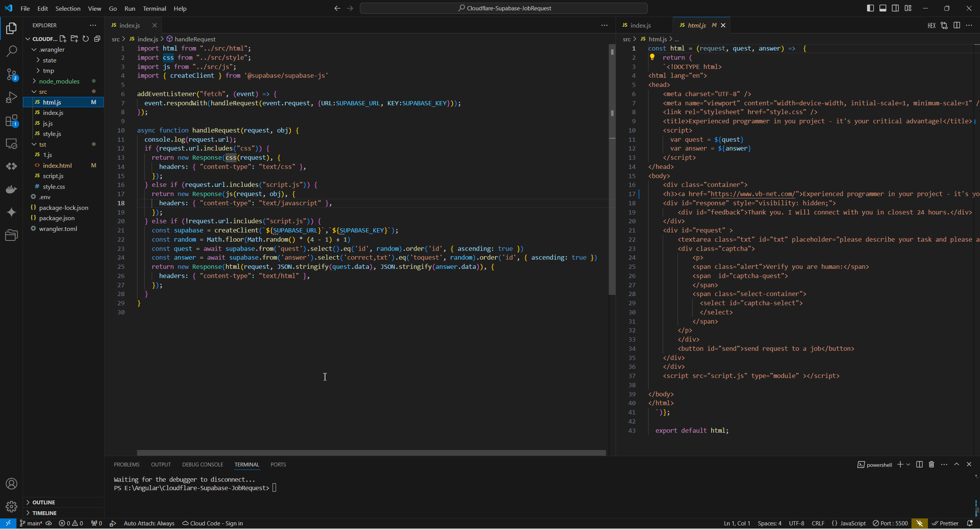This screenshot has width=980, height=530.
Task: Open the Terminal menu
Action: 154,8
